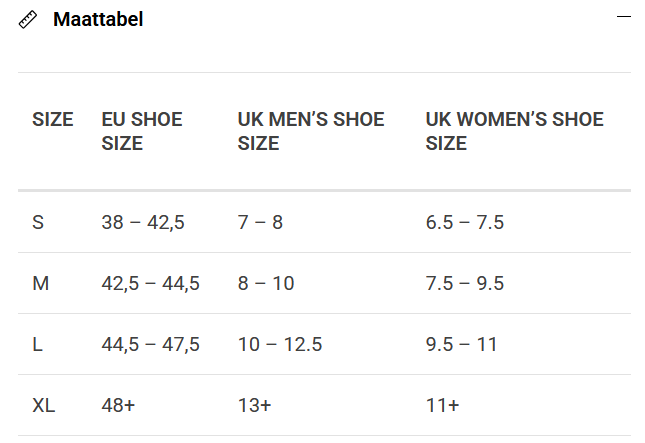Collapse the Maattabel section with minus icon
645x443 pixels.
624,16
